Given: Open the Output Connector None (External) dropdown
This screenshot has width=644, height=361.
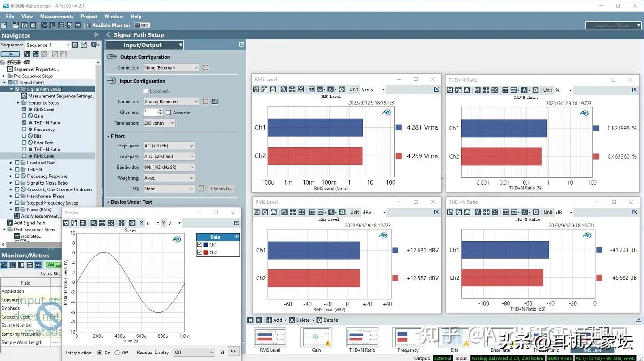Looking at the screenshot, I should [x=171, y=68].
